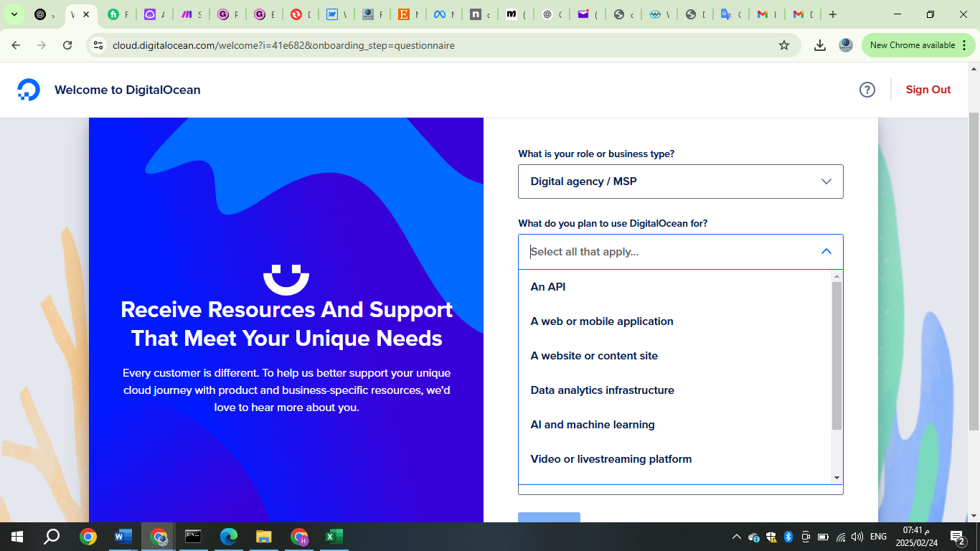Screen dimensions: 980x551
Task: Click the option list scrollbar thumb
Action: (x=837, y=356)
